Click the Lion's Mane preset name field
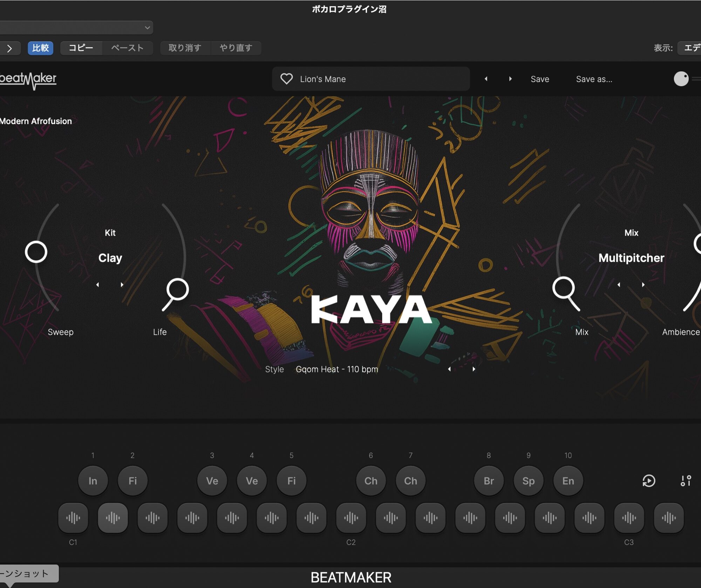The image size is (701, 588). click(x=371, y=79)
